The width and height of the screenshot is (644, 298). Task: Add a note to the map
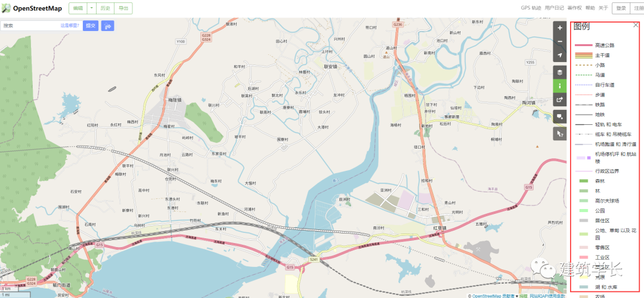click(559, 116)
